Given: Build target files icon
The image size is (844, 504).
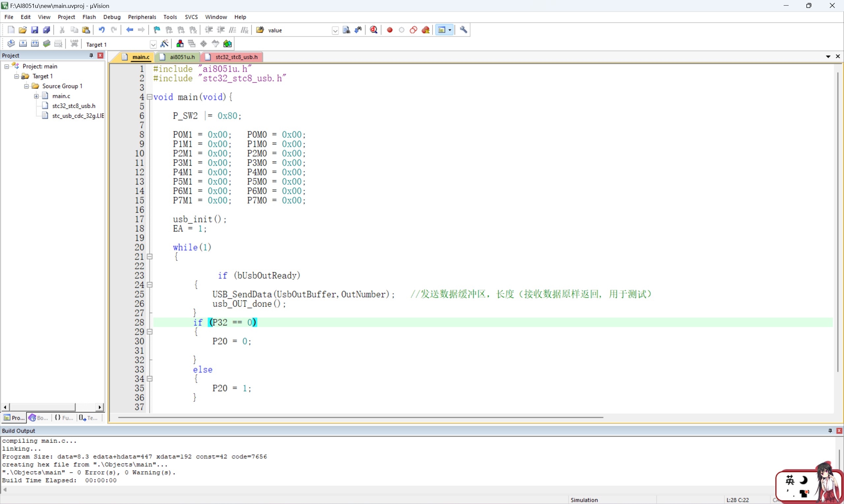Looking at the screenshot, I should (23, 44).
